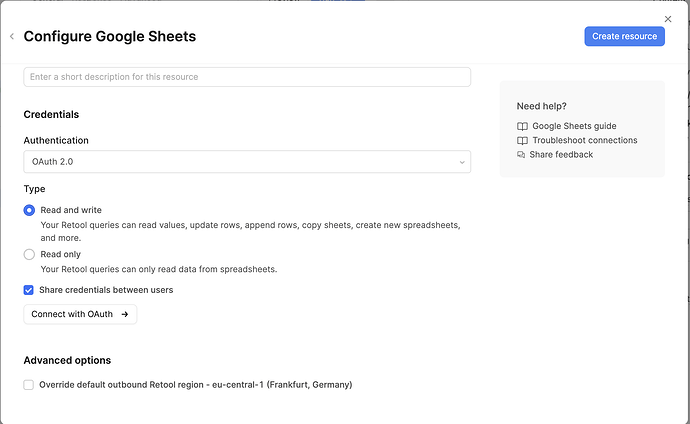This screenshot has width=690, height=424.
Task: Click the Read and write label text
Action: point(71,210)
